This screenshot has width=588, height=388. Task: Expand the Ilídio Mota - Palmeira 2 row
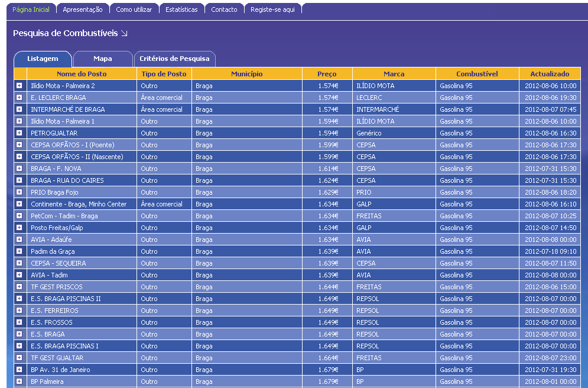coord(19,86)
